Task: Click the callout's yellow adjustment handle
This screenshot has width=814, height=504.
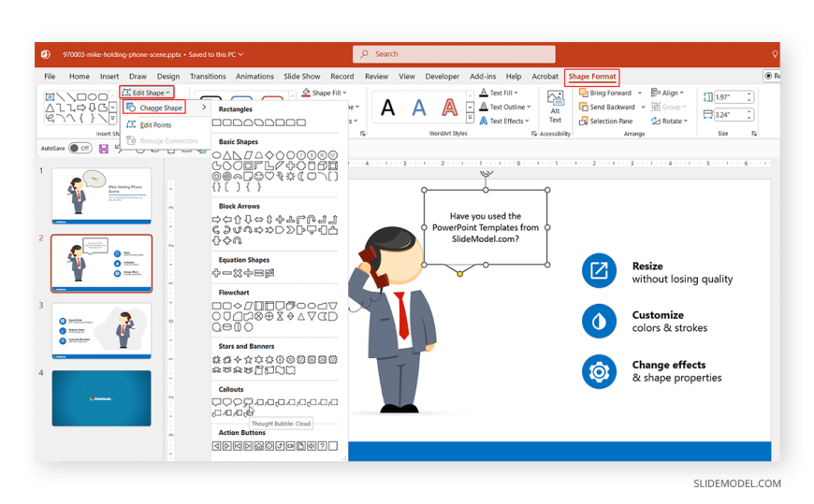Action: click(460, 274)
